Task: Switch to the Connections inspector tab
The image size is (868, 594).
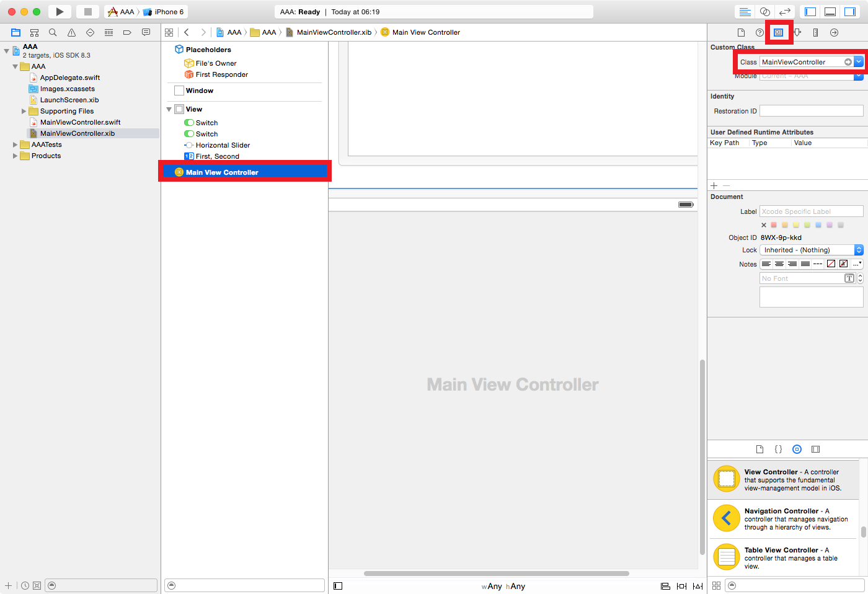Action: tap(835, 32)
